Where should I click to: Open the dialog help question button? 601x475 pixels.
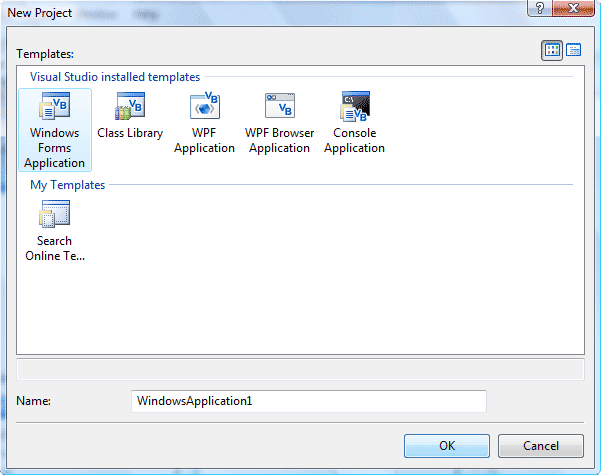tap(540, 8)
